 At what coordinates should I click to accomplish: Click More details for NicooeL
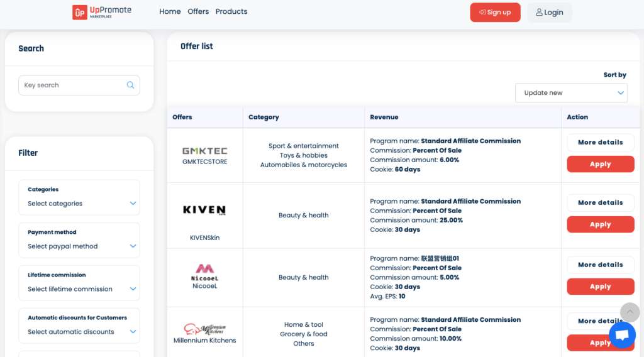600,265
